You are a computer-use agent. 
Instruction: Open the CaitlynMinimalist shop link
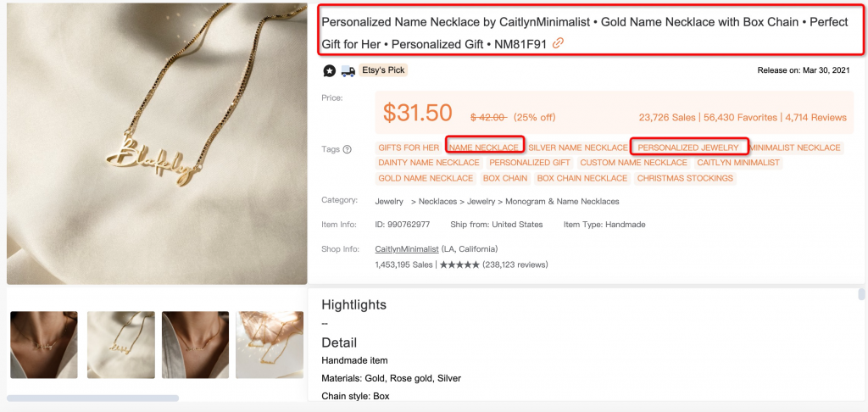tap(407, 249)
